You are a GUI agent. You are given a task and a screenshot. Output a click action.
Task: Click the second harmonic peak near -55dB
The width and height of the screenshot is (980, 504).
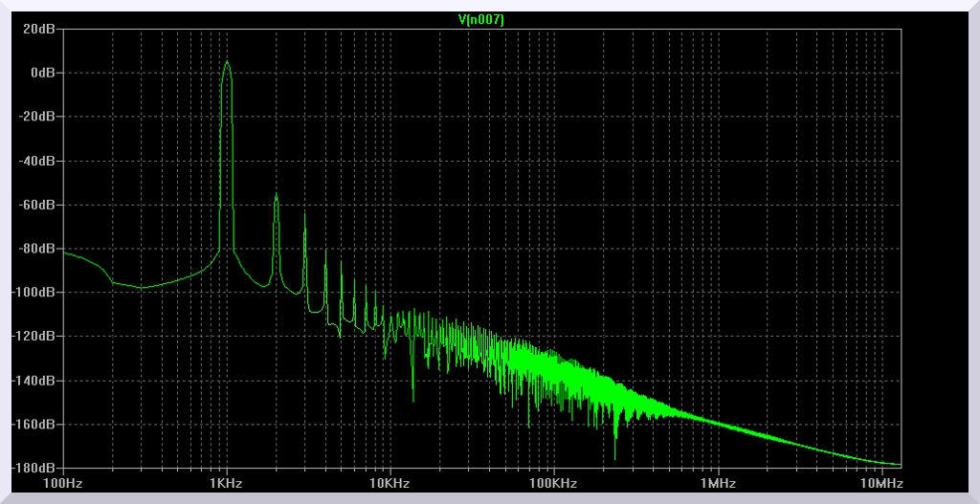click(x=276, y=194)
